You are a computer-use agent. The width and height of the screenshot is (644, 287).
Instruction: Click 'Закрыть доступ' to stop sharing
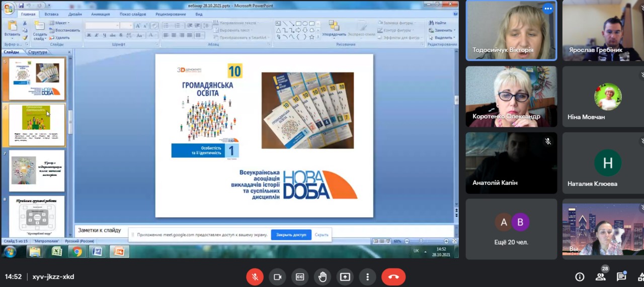point(291,235)
